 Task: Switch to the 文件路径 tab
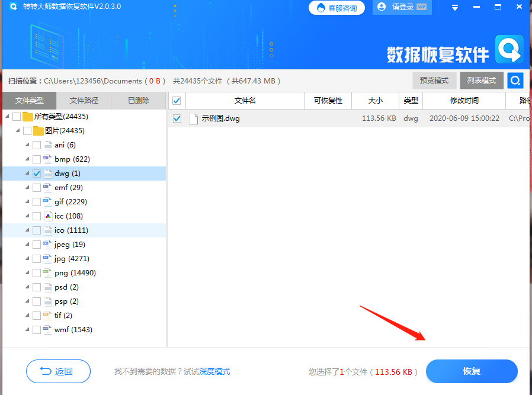(84, 101)
